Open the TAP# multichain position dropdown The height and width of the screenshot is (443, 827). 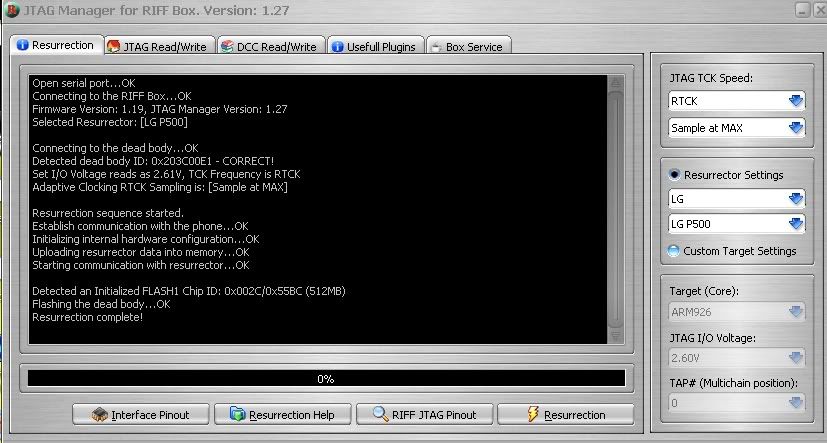796,403
